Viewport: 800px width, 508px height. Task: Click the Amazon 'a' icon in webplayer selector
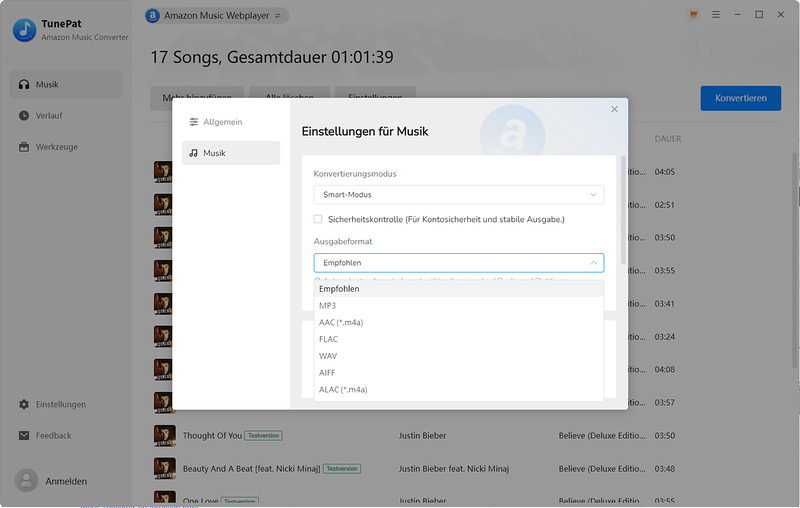(x=153, y=16)
